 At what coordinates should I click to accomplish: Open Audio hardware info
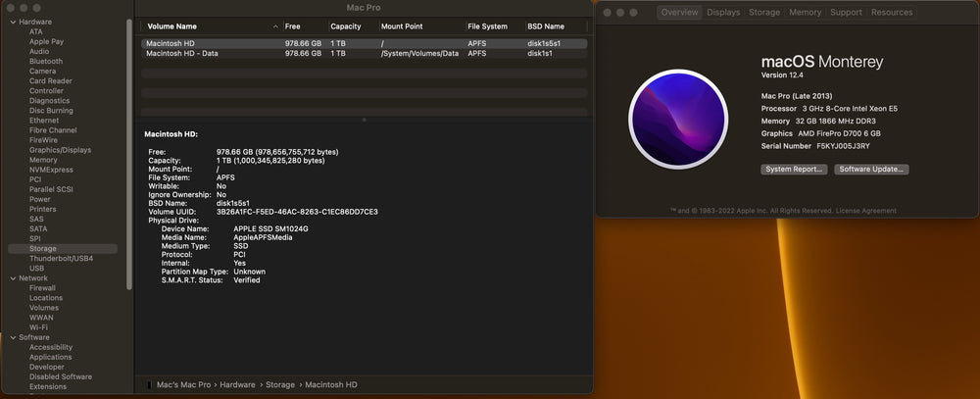point(39,51)
